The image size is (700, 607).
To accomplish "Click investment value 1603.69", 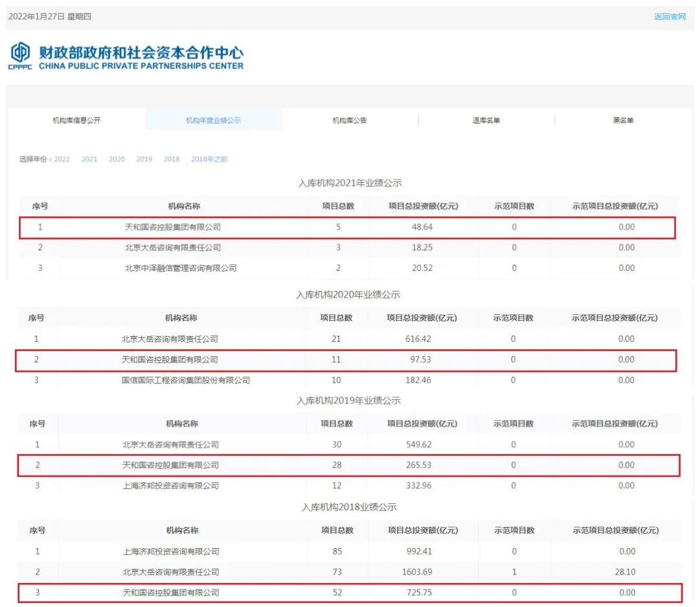I will coord(417,572).
